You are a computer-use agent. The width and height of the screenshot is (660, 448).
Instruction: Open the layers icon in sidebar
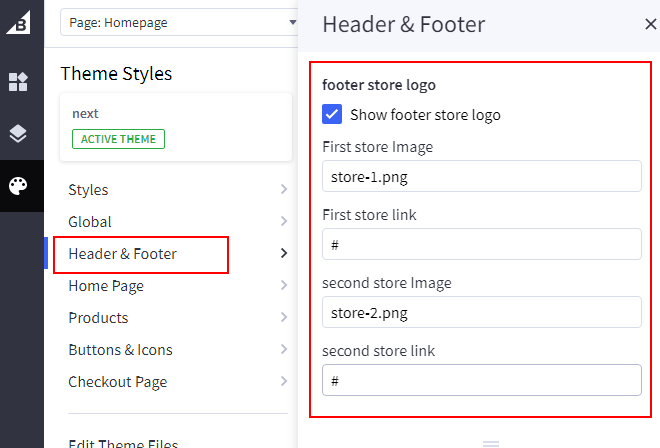point(18,134)
